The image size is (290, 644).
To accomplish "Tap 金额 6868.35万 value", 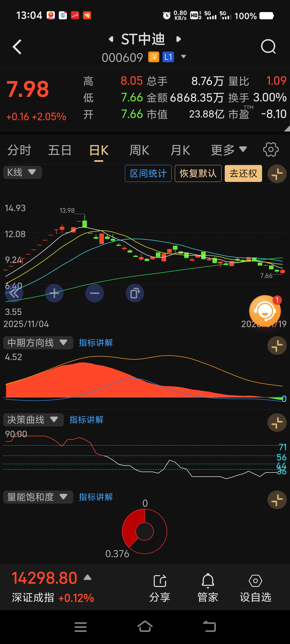I will coord(197,98).
